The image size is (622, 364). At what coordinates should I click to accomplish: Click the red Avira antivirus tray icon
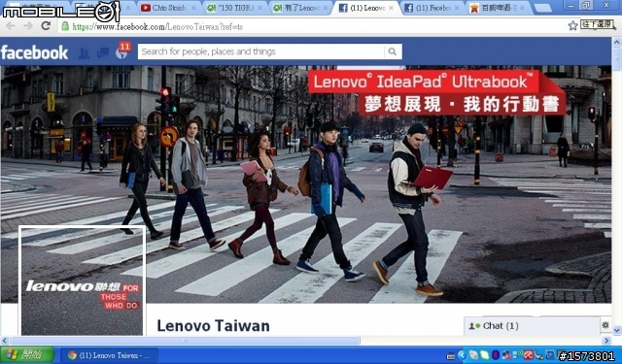[529, 355]
